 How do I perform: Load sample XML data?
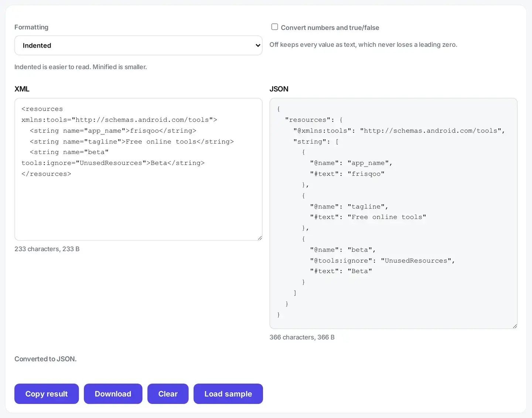(228, 394)
